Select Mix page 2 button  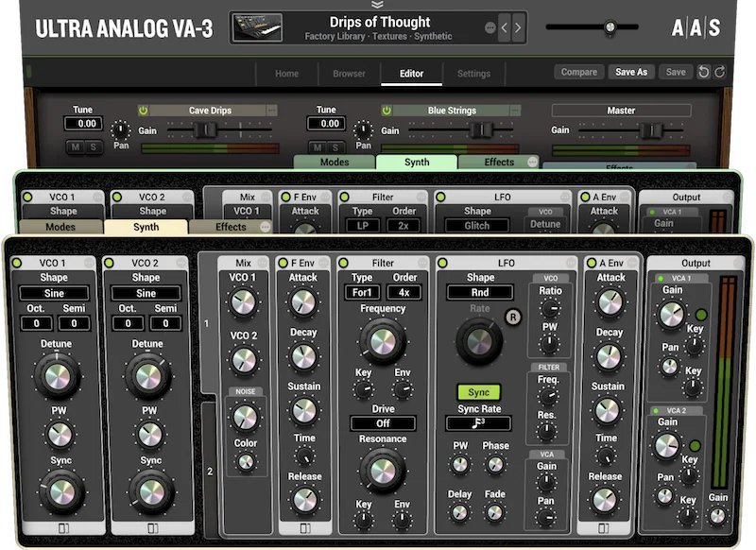coord(210,471)
